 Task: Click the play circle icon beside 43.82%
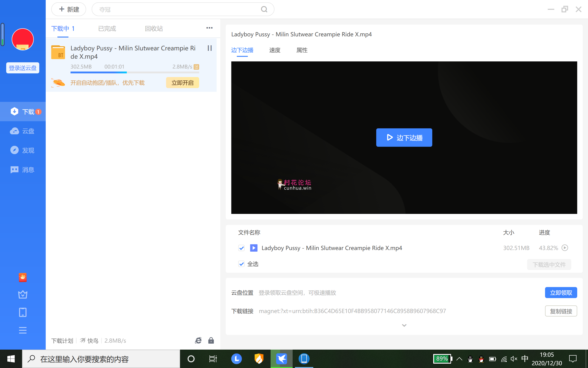(x=565, y=248)
